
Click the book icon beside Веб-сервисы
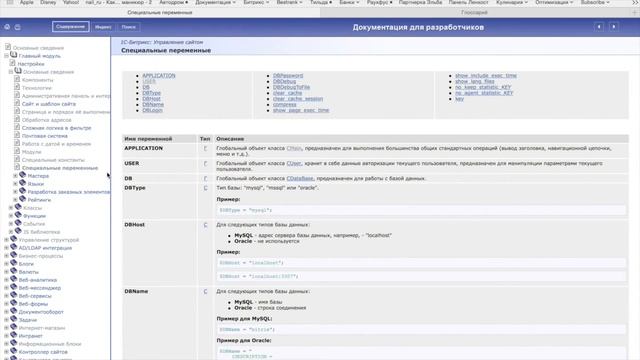coord(13,295)
